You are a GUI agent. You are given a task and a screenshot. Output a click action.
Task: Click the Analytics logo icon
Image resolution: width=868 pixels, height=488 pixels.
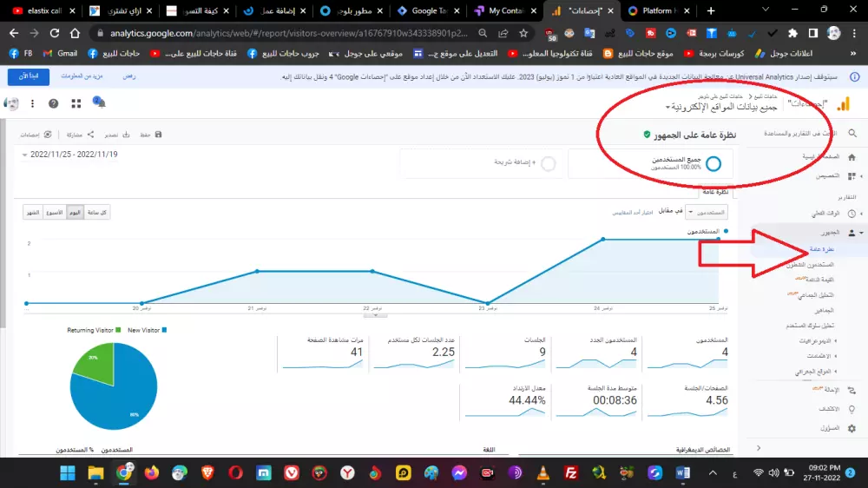point(843,103)
